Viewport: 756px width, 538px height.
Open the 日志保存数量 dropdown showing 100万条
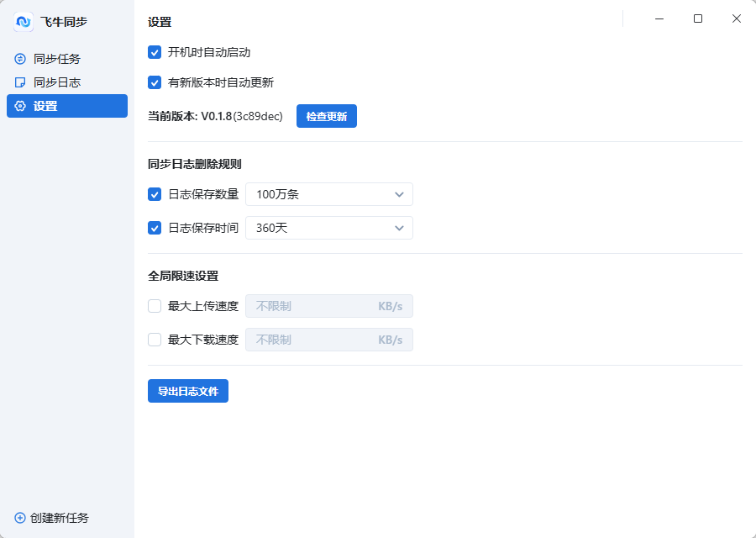tap(328, 193)
